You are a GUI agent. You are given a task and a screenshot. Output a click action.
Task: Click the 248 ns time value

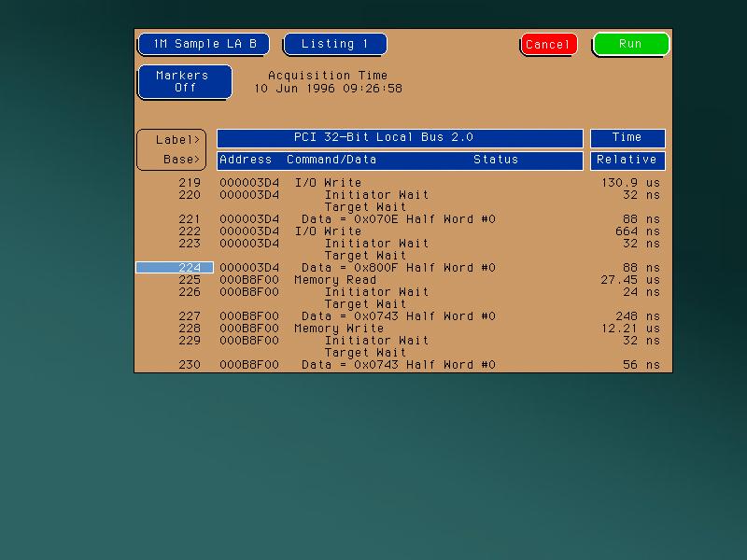pyautogui.click(x=638, y=316)
